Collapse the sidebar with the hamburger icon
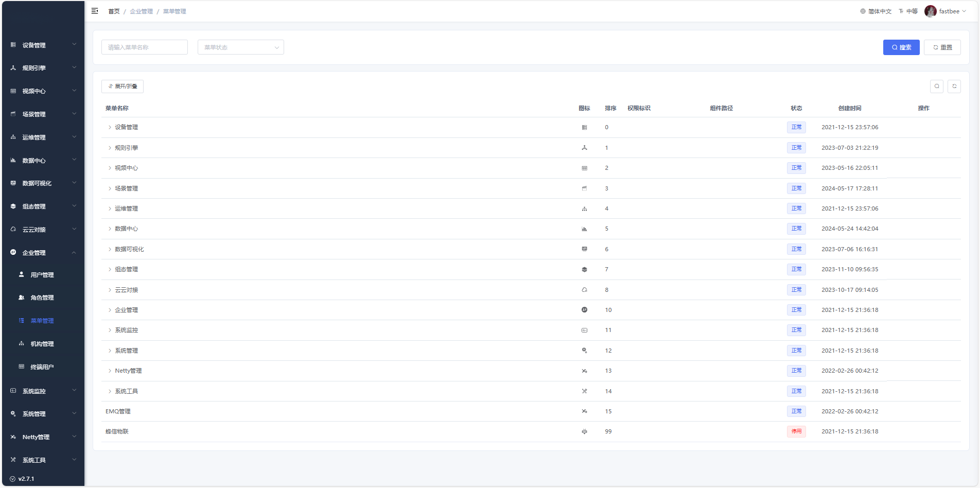 click(95, 11)
